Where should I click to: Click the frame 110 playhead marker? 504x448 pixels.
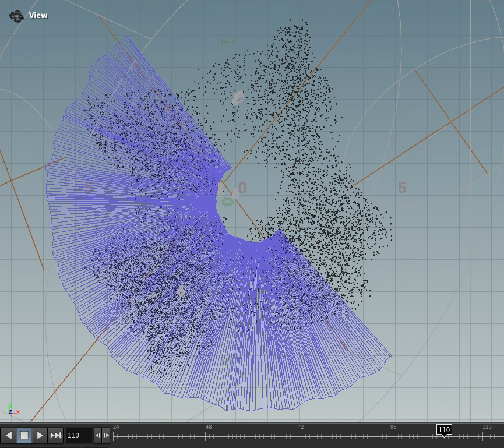pyautogui.click(x=444, y=430)
